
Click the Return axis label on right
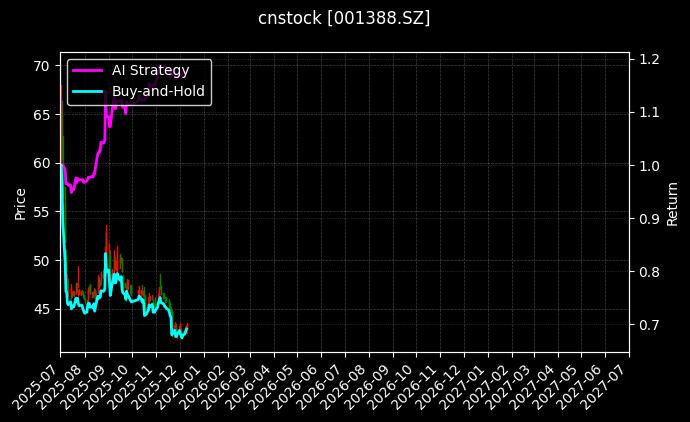pyautogui.click(x=672, y=202)
